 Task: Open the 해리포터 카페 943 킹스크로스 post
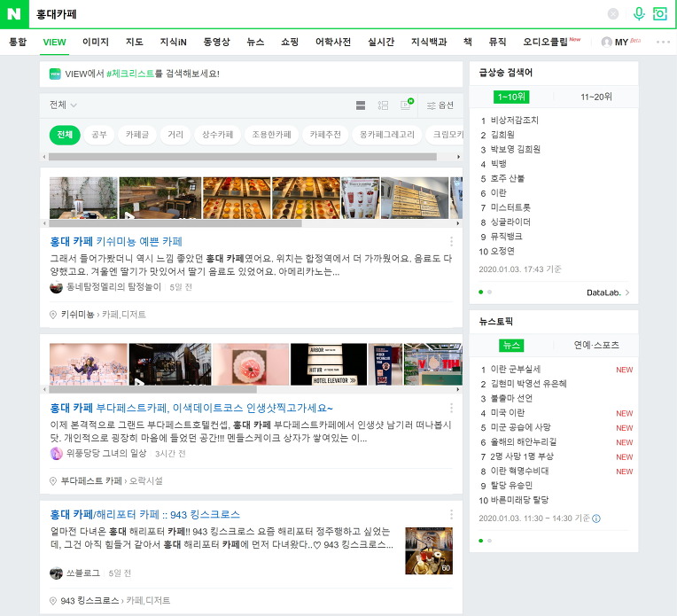(x=144, y=514)
